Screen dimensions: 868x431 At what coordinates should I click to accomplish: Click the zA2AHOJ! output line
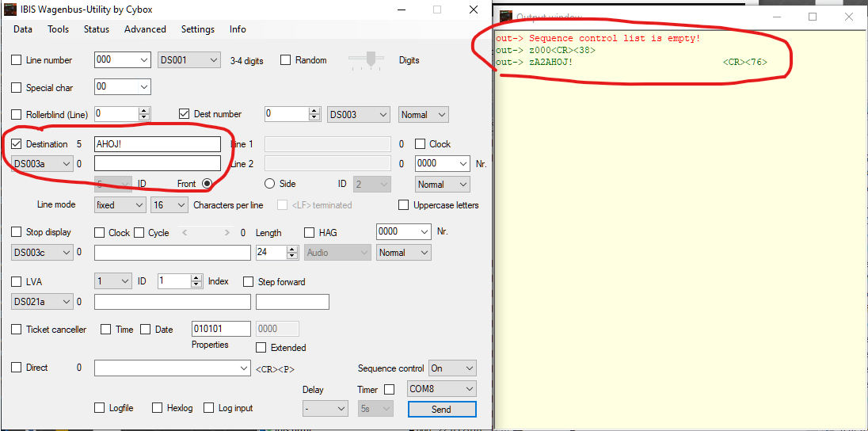[x=632, y=62]
